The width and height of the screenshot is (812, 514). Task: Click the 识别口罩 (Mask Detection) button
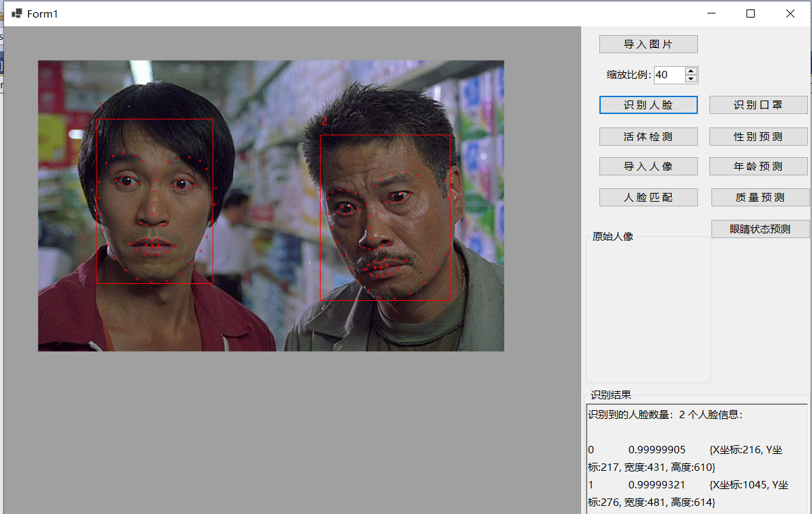[759, 105]
